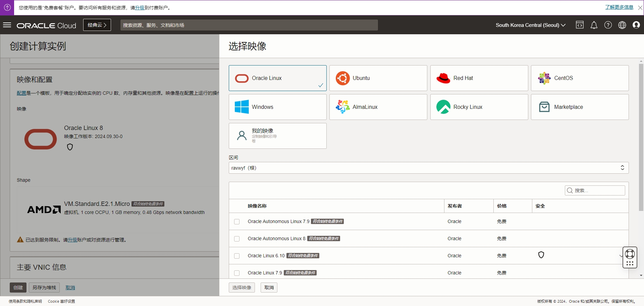Open the 经典云 classic cloud menu

tap(97, 25)
